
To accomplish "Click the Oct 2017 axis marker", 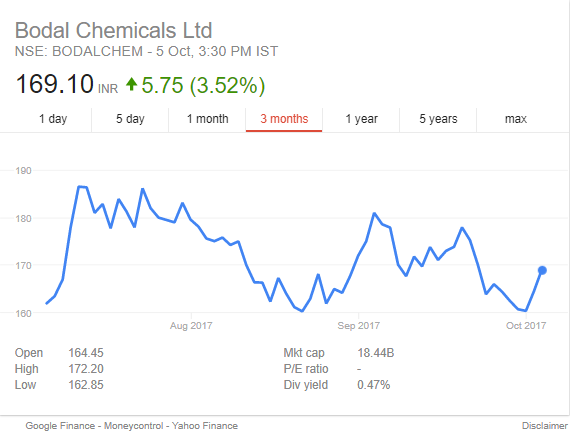I will coord(526,325).
